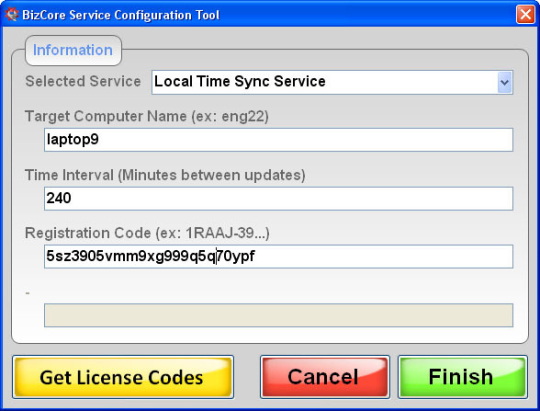Image resolution: width=540 pixels, height=411 pixels.
Task: Click the Target Computer Name label text
Action: click(x=147, y=116)
